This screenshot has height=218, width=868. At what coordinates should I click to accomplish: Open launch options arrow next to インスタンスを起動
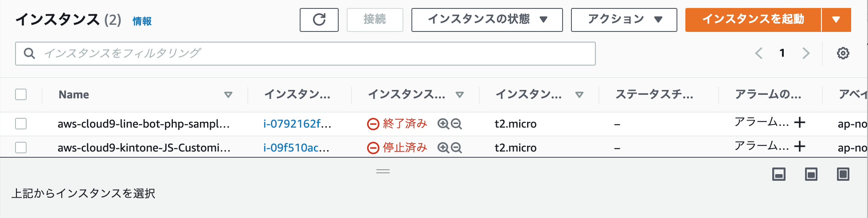836,20
